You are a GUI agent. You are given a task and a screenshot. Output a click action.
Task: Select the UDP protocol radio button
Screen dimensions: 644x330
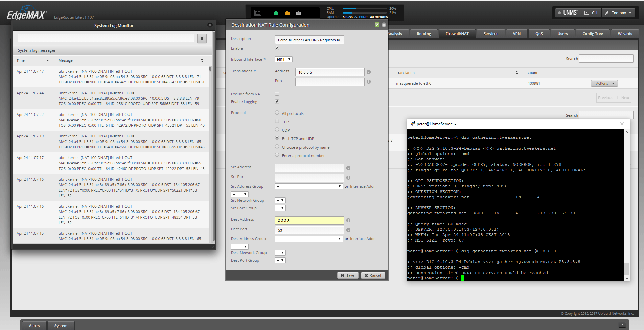277,130
